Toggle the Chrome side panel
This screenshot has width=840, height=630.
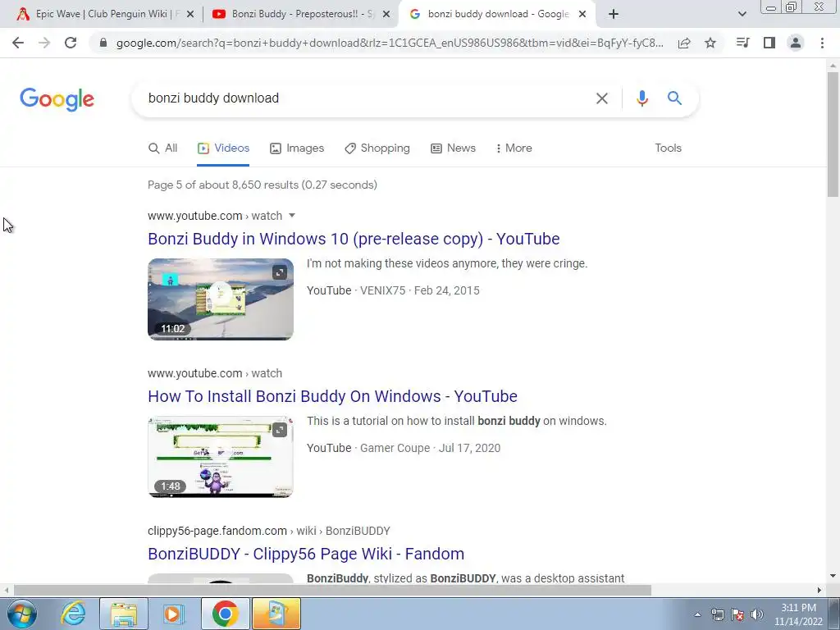(769, 43)
